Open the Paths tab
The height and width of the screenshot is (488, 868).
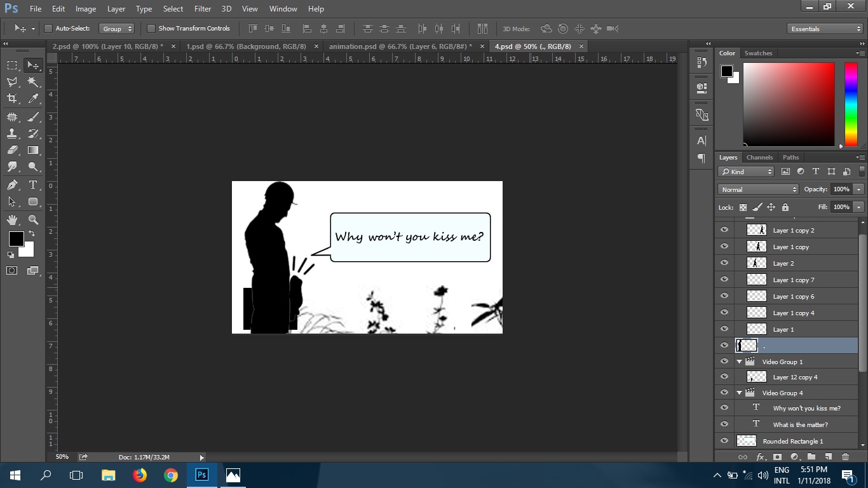[790, 157]
